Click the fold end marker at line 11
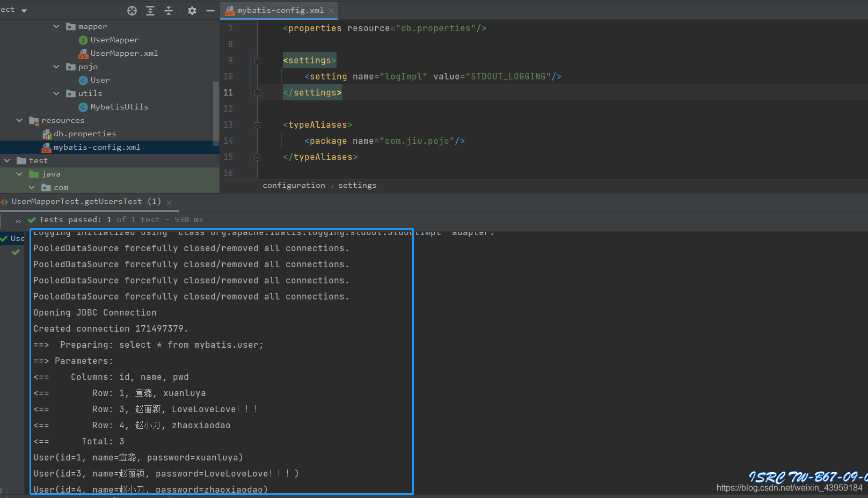Image resolution: width=868 pixels, height=498 pixels. coord(257,93)
